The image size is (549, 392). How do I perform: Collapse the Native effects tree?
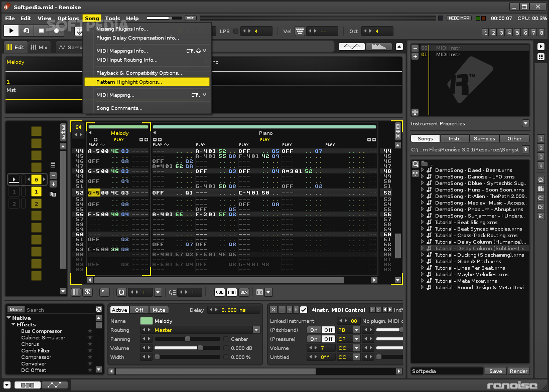pos(9,318)
